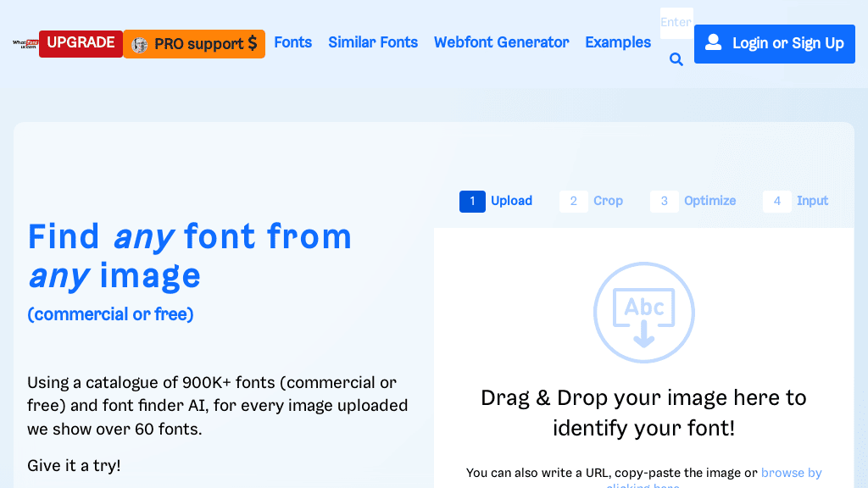This screenshot has width=868, height=488.
Task: Click the Enter text field
Action: (x=676, y=23)
